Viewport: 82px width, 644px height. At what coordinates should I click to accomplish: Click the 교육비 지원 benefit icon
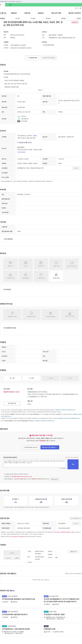pos(56,264)
